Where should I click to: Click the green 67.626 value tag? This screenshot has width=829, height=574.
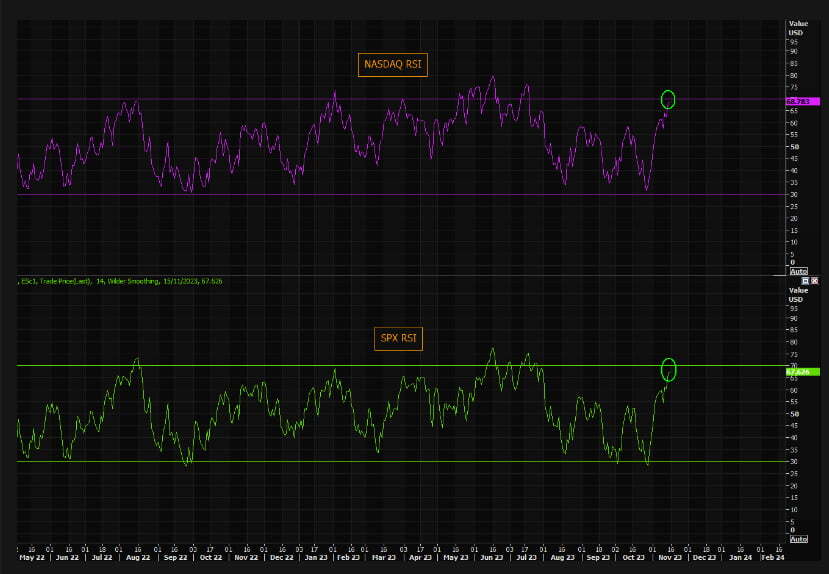pyautogui.click(x=803, y=372)
